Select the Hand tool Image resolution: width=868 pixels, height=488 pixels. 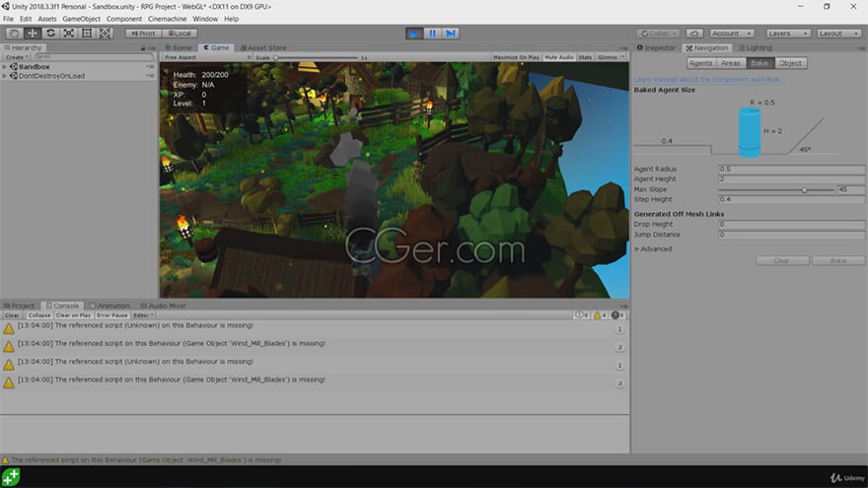pos(15,34)
